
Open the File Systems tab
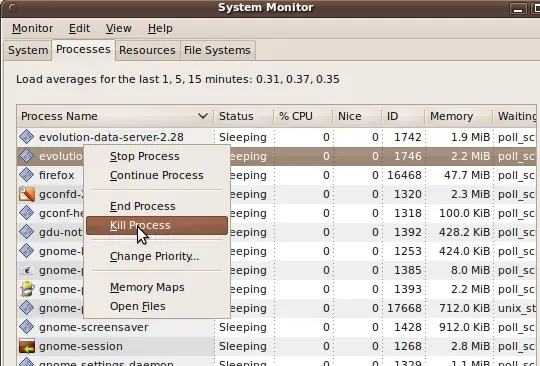coord(217,50)
